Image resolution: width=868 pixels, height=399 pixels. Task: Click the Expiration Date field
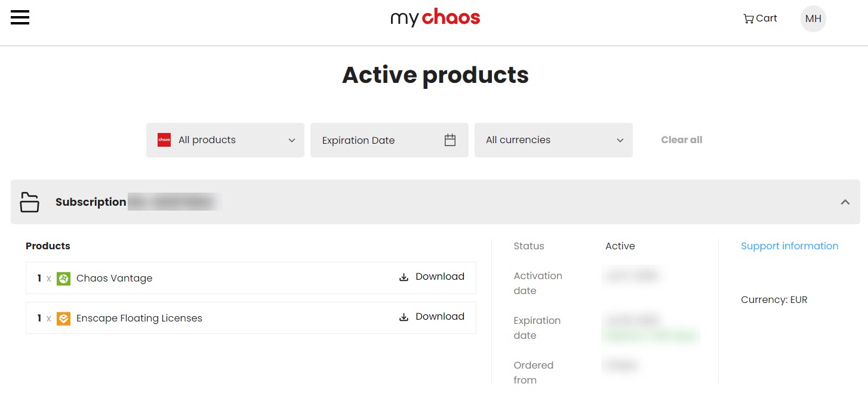[389, 140]
